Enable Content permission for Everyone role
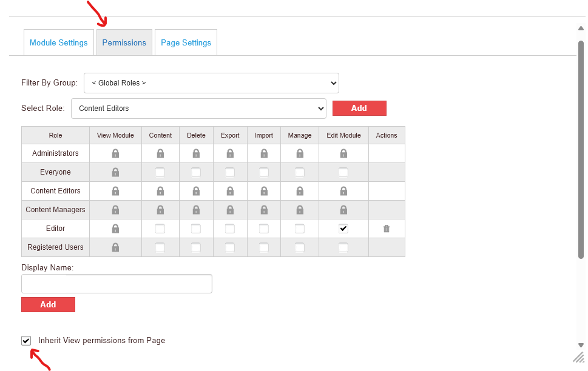Screen dimensions: 588x371 click(x=160, y=172)
